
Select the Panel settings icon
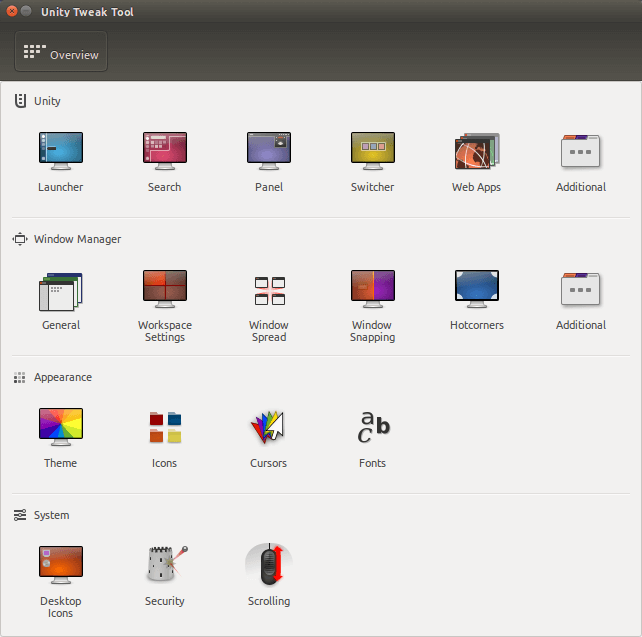(269, 151)
